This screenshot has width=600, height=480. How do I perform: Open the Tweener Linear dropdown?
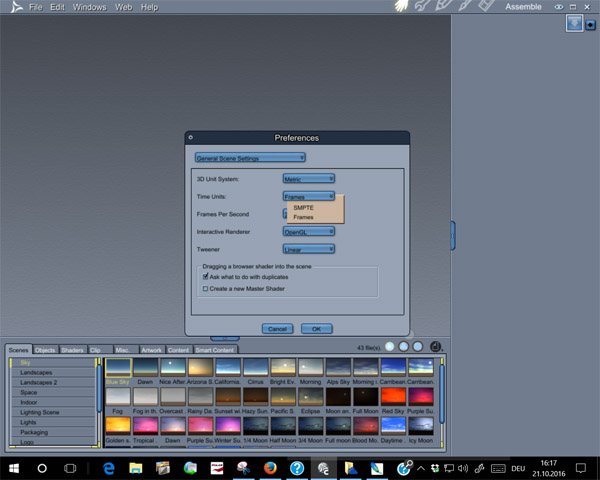click(x=309, y=249)
